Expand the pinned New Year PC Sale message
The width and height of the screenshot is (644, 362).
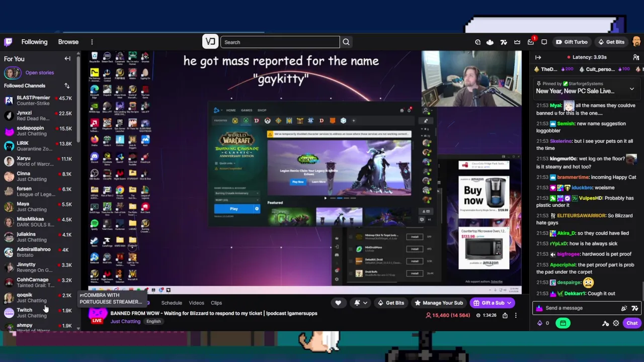[631, 89]
